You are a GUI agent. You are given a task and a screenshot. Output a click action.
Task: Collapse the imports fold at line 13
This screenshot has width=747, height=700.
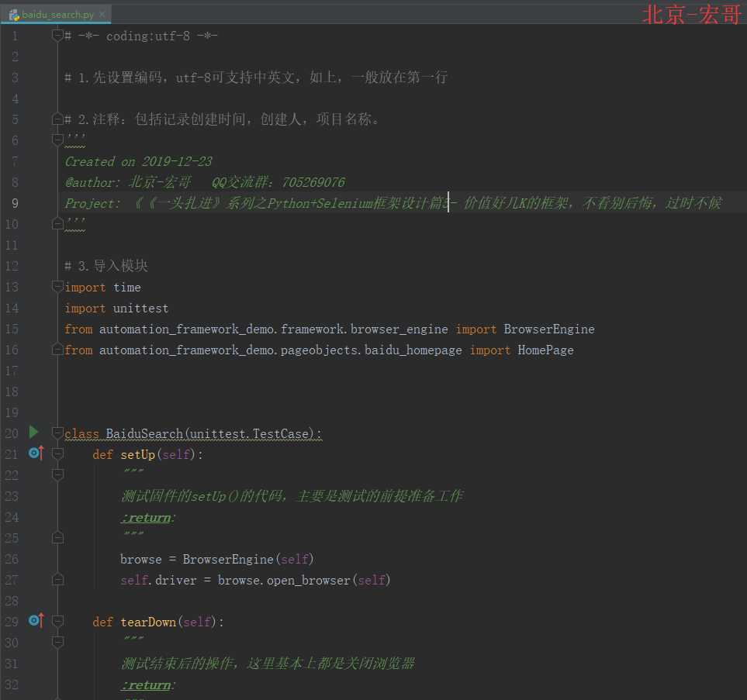57,286
